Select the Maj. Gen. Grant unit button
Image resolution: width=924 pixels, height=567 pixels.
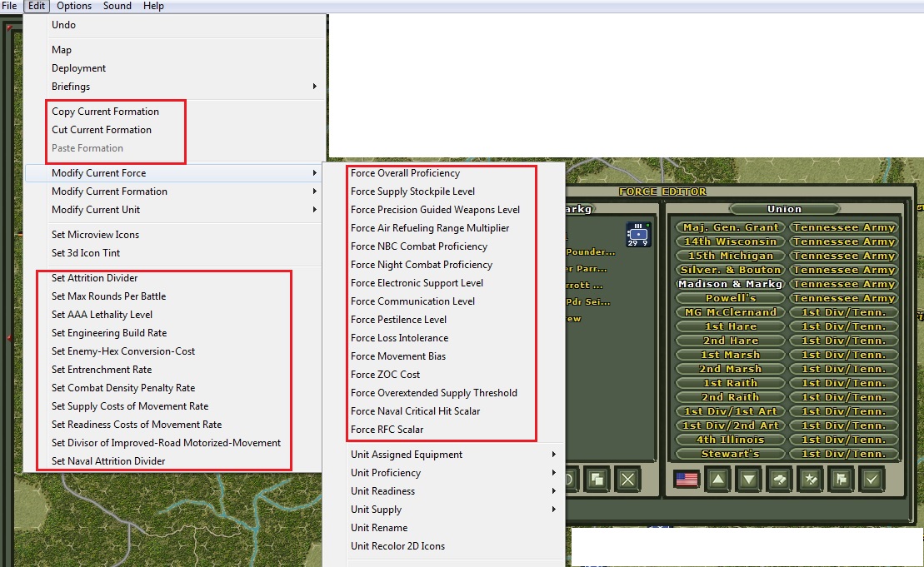730,227
